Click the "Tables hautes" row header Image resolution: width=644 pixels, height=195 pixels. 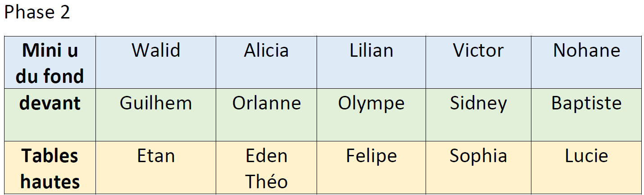[x=50, y=169]
